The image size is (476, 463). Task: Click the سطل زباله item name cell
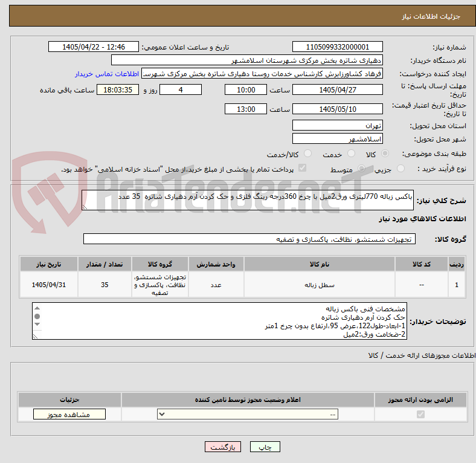320,285
